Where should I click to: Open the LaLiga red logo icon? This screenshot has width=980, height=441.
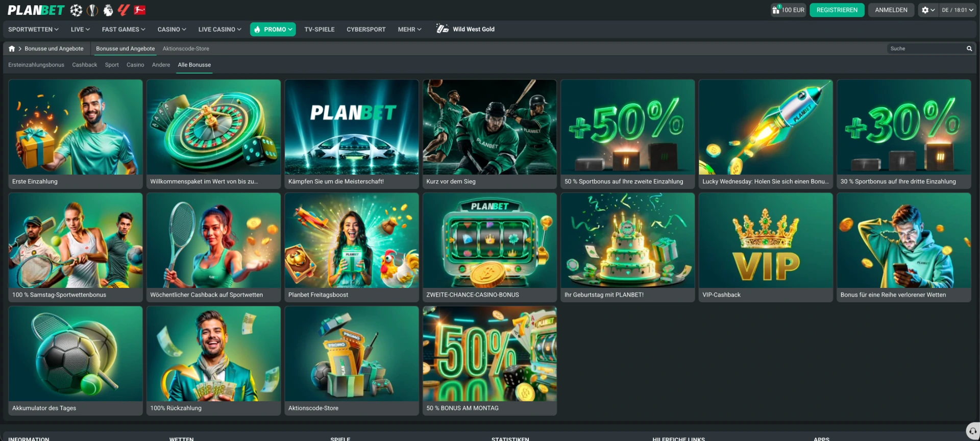pos(124,10)
